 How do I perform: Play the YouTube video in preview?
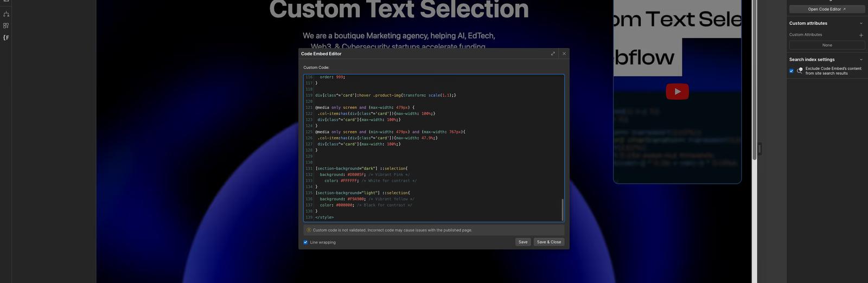[x=677, y=92]
